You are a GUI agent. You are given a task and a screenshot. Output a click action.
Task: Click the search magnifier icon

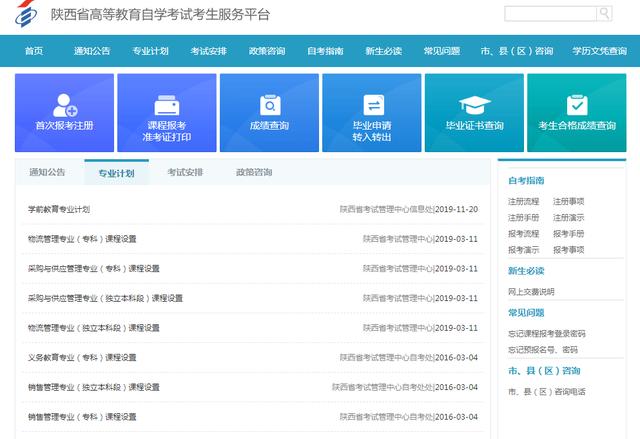[x=604, y=13]
